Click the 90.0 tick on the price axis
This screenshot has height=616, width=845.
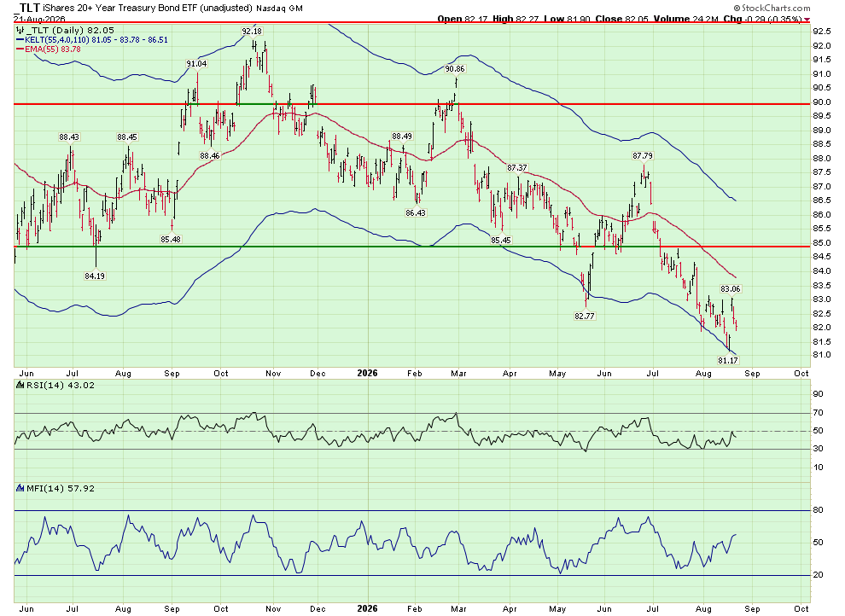[x=821, y=102]
